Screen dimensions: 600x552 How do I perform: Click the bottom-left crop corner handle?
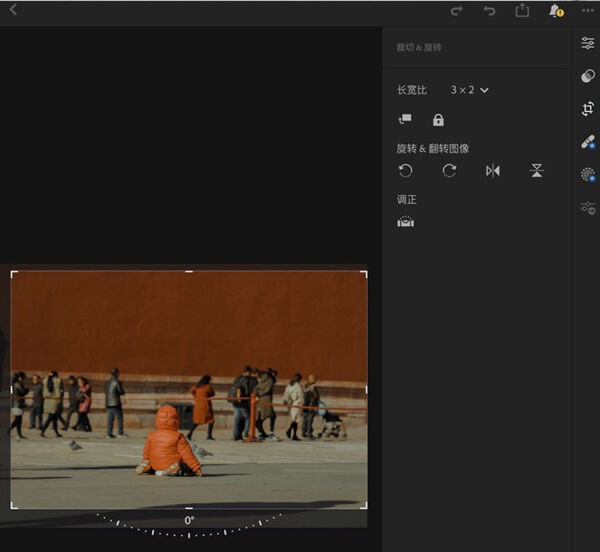click(x=14, y=506)
